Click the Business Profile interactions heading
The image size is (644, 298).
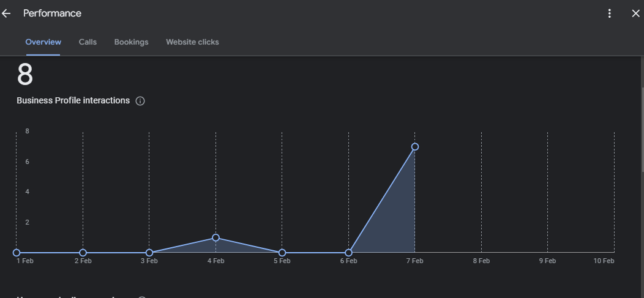click(x=73, y=100)
